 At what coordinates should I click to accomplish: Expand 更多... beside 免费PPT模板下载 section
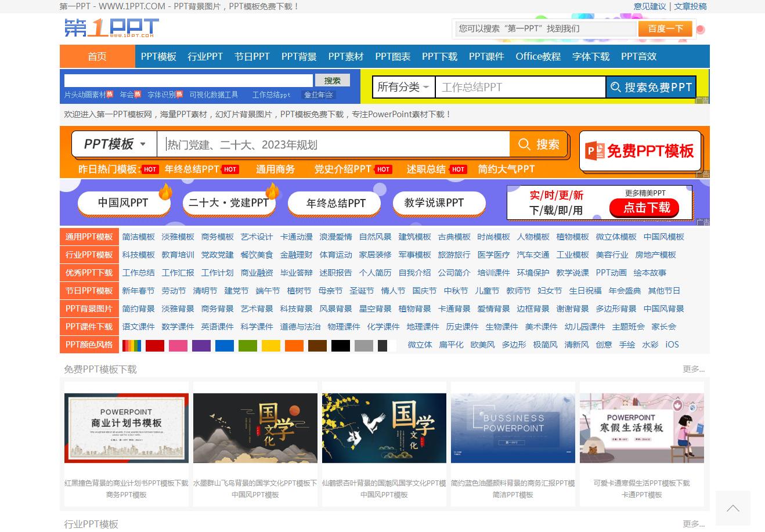(x=694, y=369)
